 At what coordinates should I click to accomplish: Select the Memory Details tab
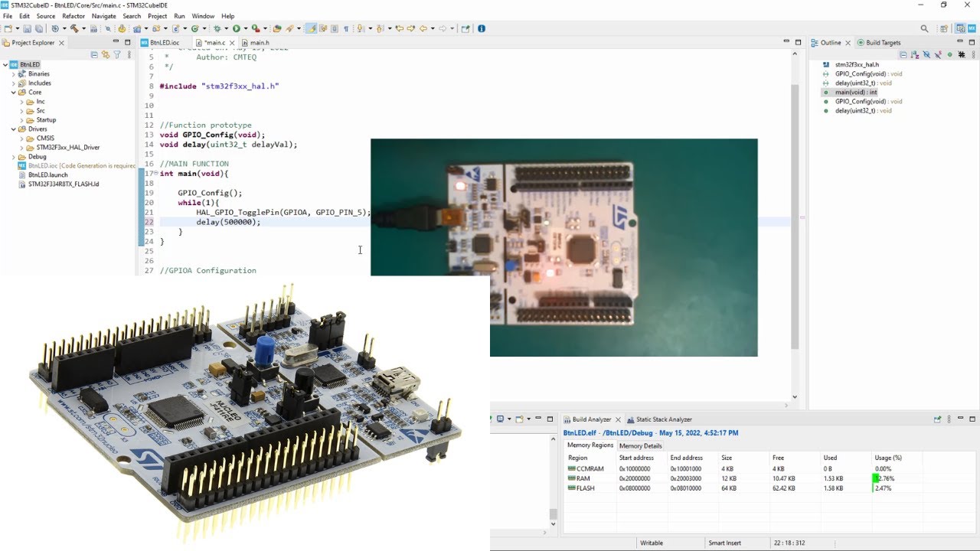(x=641, y=445)
